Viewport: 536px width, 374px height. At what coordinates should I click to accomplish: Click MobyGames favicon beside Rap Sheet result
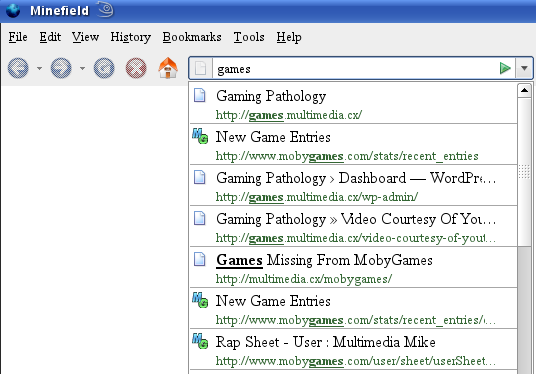click(x=200, y=341)
